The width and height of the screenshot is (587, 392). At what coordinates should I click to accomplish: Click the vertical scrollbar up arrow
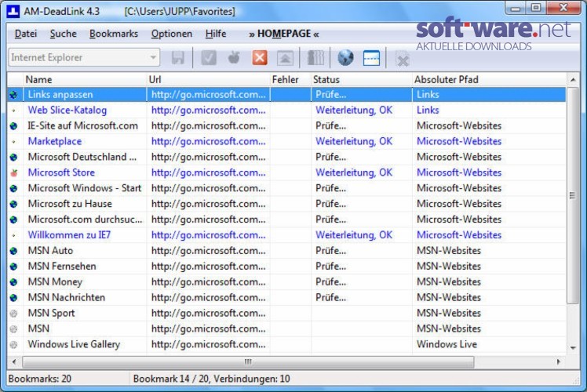pyautogui.click(x=573, y=80)
